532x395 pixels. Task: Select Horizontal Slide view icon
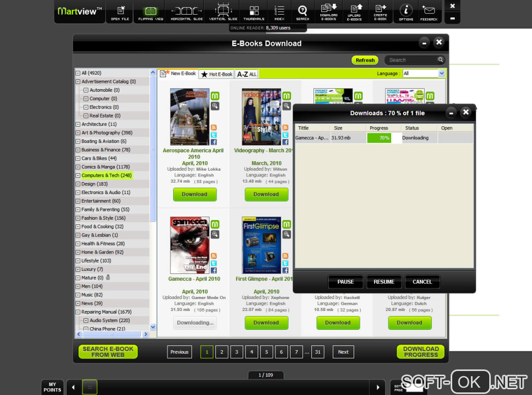click(187, 13)
